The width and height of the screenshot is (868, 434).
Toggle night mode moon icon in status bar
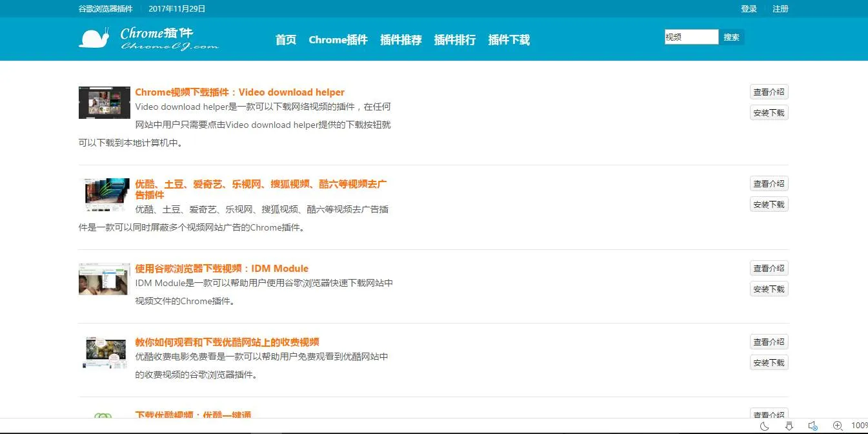point(765,426)
